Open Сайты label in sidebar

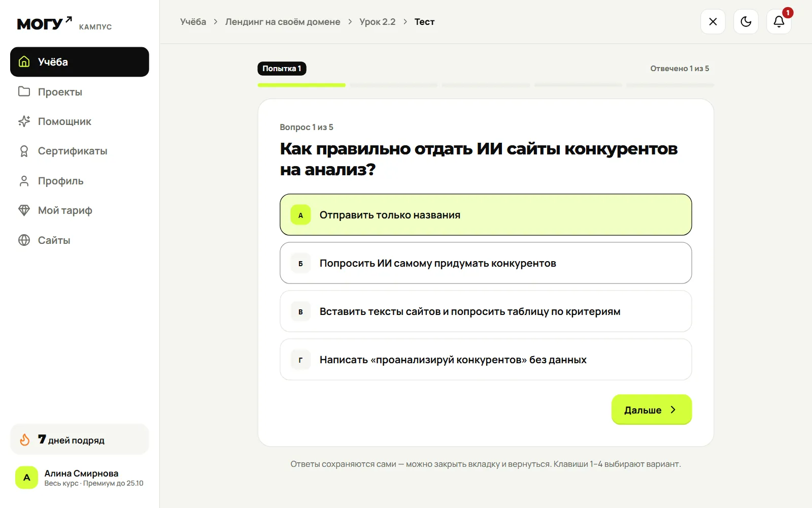54,240
